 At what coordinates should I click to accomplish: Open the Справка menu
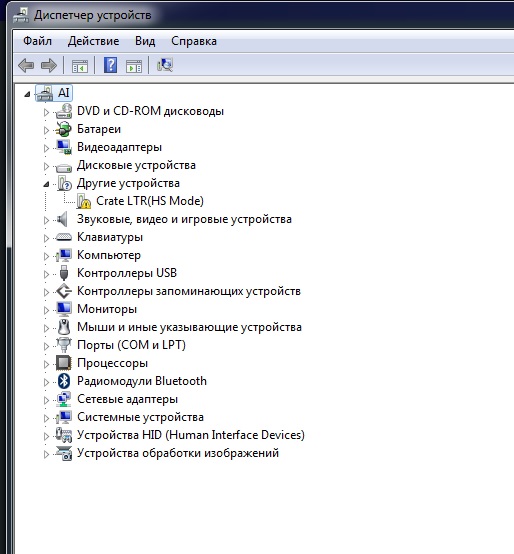194,41
